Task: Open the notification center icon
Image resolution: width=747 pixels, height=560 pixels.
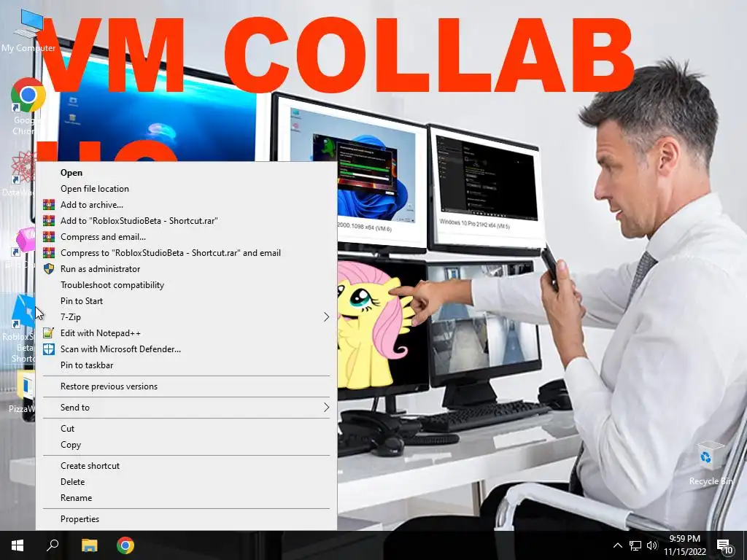Action: coord(724,545)
